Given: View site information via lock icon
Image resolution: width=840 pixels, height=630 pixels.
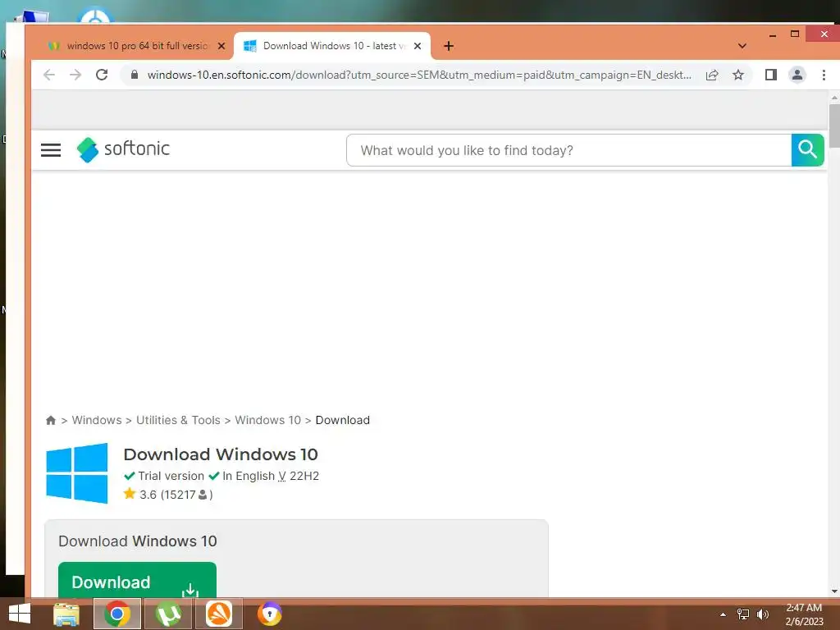Looking at the screenshot, I should [x=135, y=75].
